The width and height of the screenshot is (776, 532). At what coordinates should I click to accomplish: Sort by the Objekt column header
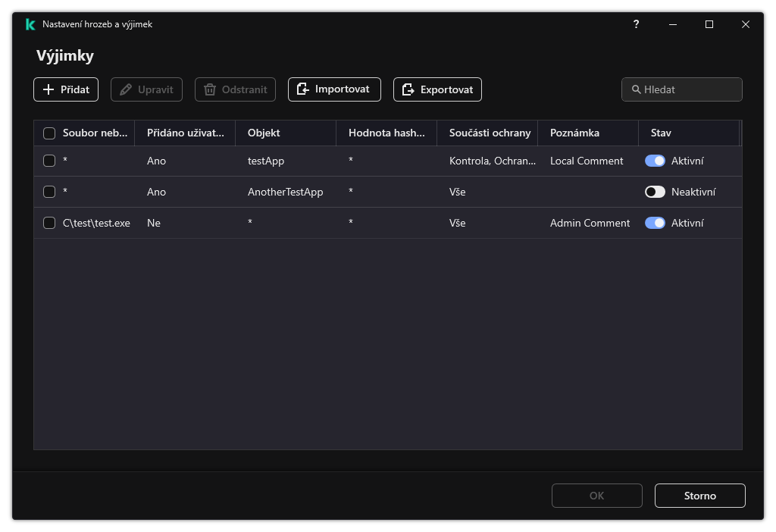pyautogui.click(x=264, y=133)
